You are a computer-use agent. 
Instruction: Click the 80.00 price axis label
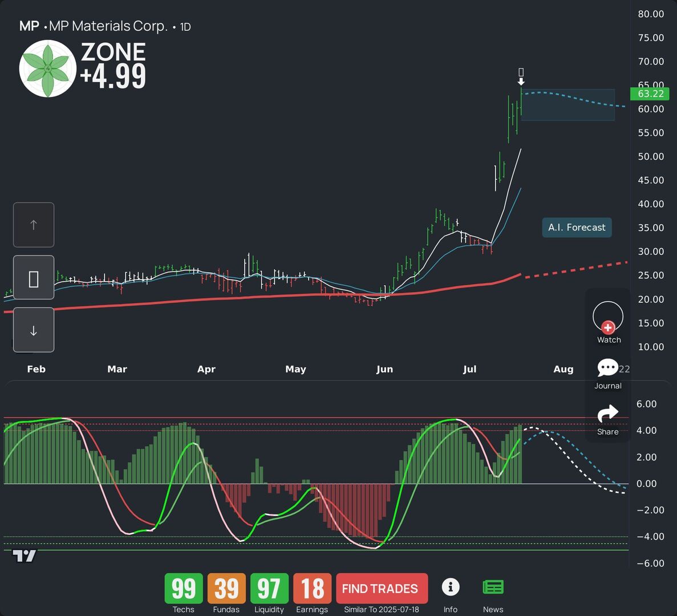point(651,14)
